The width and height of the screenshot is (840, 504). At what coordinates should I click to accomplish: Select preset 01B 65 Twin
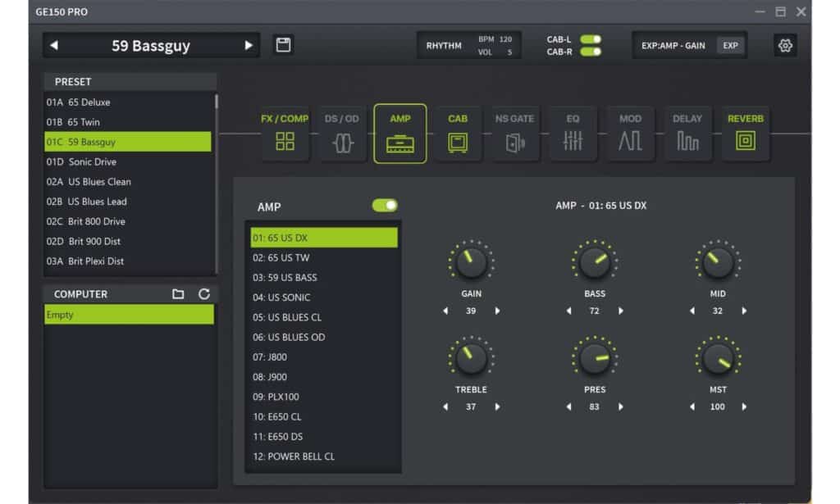[x=128, y=122]
